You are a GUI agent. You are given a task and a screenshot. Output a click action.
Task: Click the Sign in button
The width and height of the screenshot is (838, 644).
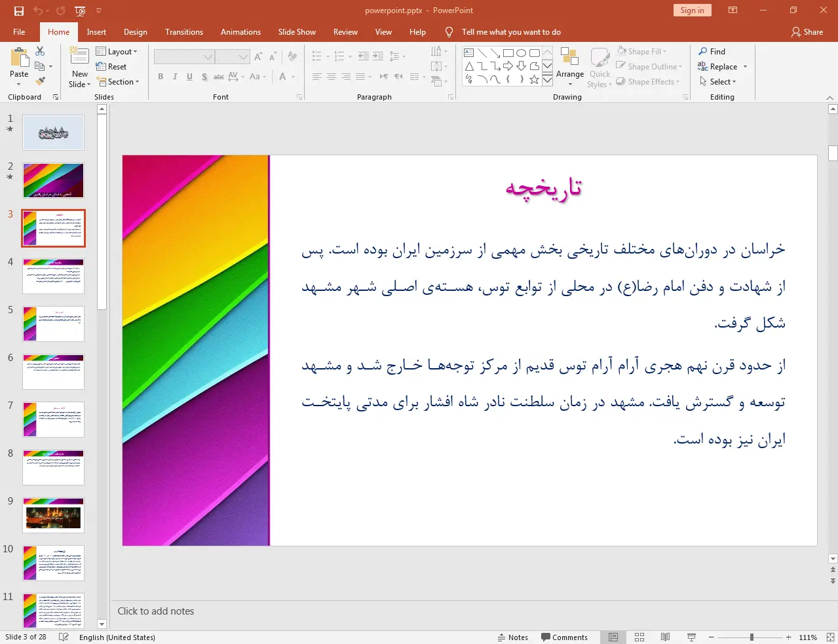click(692, 10)
